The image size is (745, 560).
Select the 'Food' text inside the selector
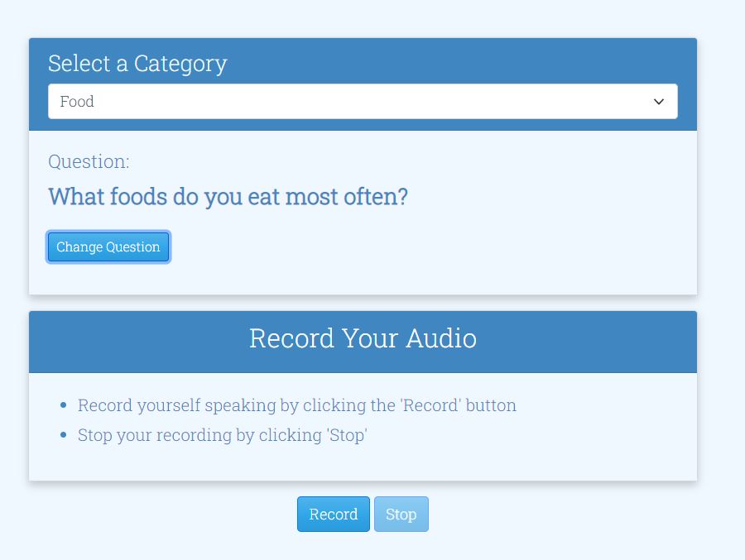77,101
